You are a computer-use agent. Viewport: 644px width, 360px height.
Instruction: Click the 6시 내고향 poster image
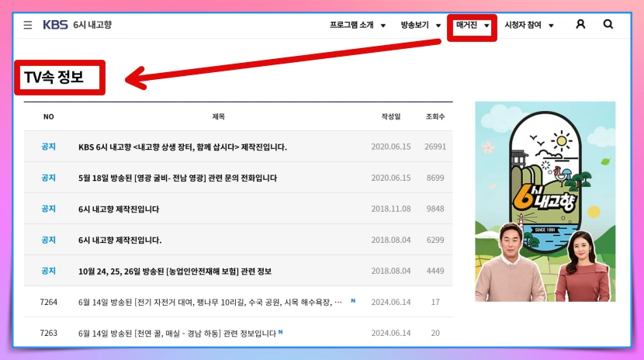(x=545, y=202)
